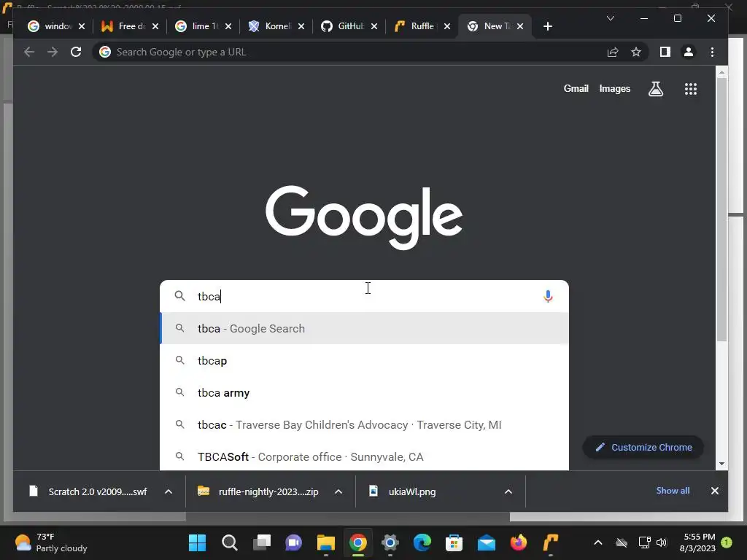Click the browser back arrow
This screenshot has height=560, width=747.
[29, 52]
